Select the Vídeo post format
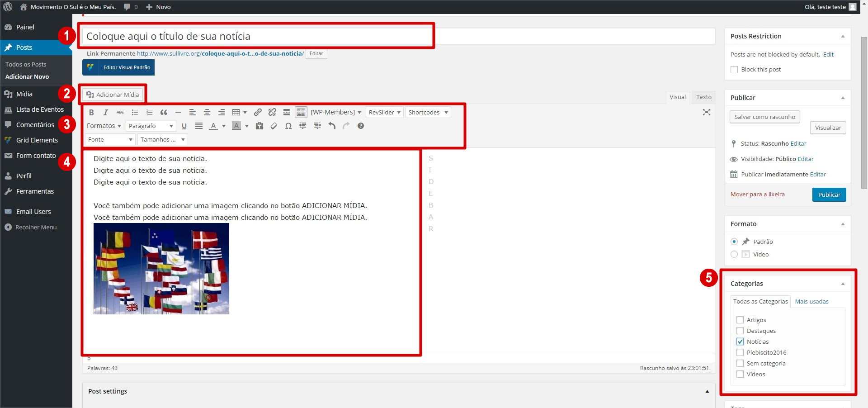This screenshot has width=868, height=408. pyautogui.click(x=734, y=255)
